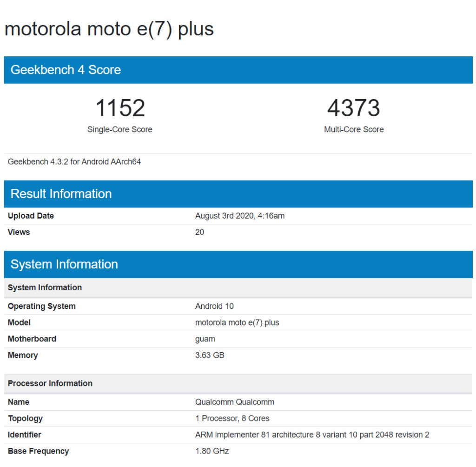Select the single-core score value 1152
Screen dimensions: 476x467
[120, 108]
